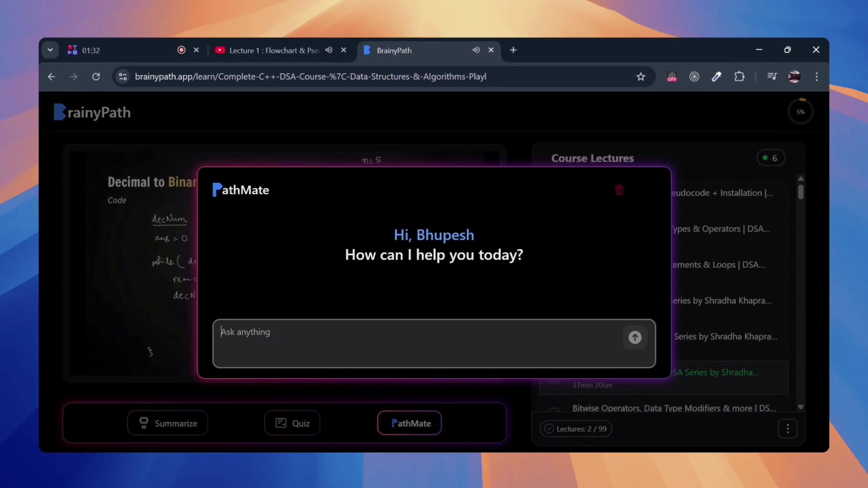
Task: Send message with arrow-up button
Action: click(635, 337)
